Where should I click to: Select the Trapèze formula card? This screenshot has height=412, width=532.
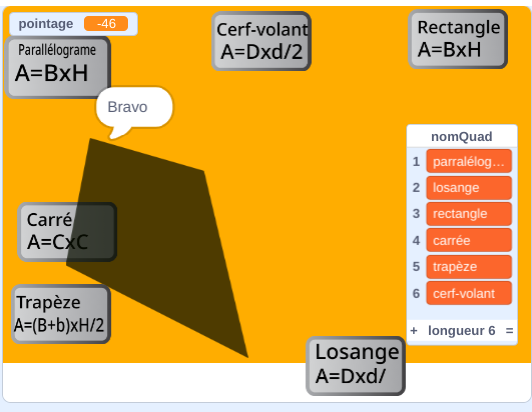(61, 314)
